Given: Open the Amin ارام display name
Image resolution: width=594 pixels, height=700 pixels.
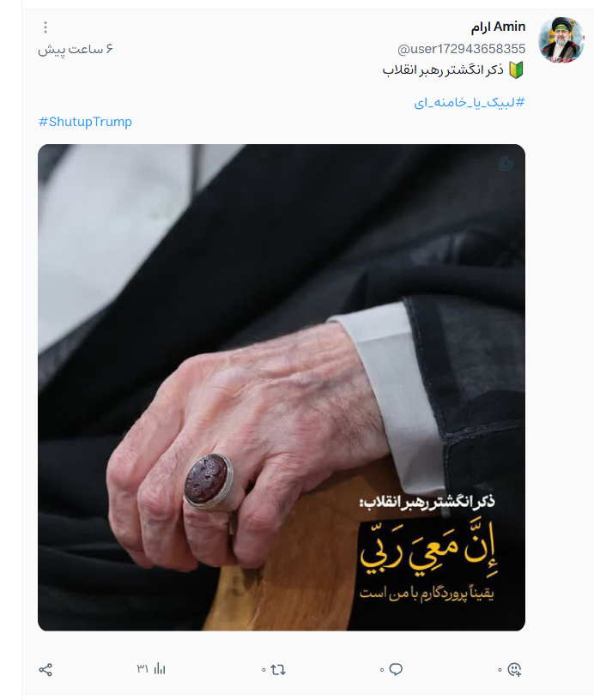Looking at the screenshot, I should 498,27.
